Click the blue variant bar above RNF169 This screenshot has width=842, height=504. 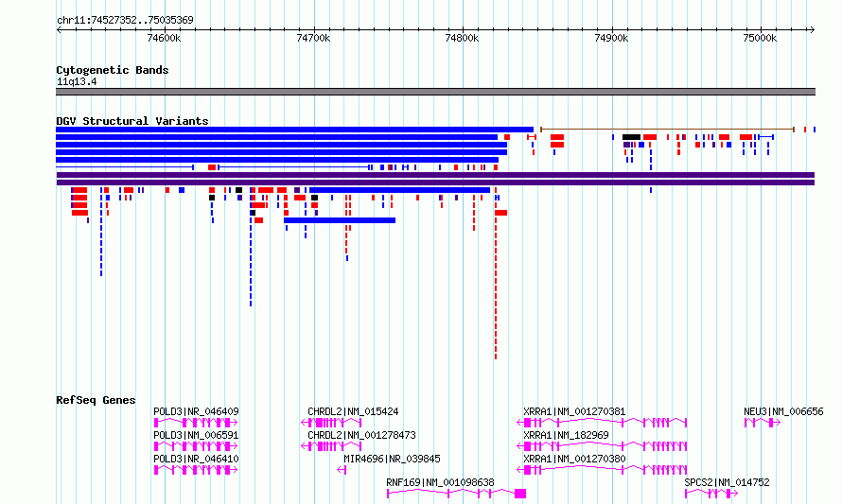coord(400,190)
